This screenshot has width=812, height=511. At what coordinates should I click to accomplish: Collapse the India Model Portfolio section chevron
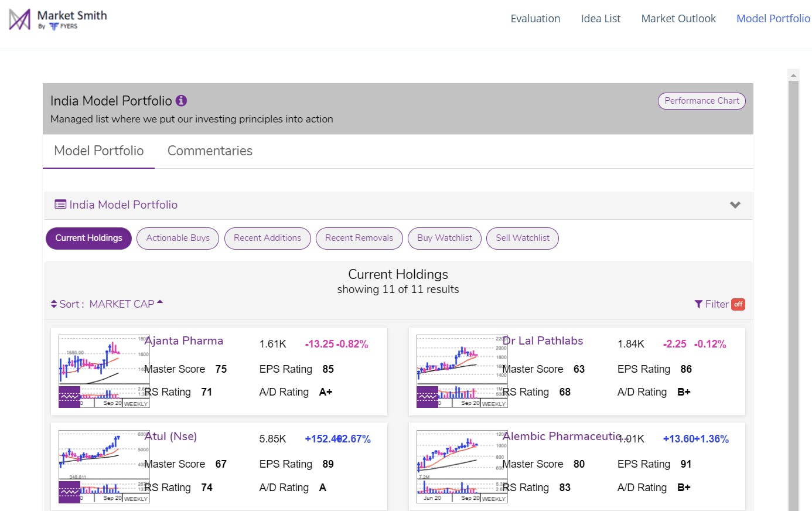tap(735, 205)
